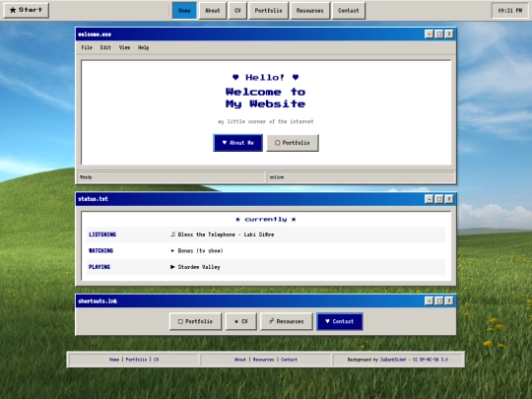This screenshot has width=532, height=399.
Task: Open the About tab in the top bar
Action: tap(213, 11)
